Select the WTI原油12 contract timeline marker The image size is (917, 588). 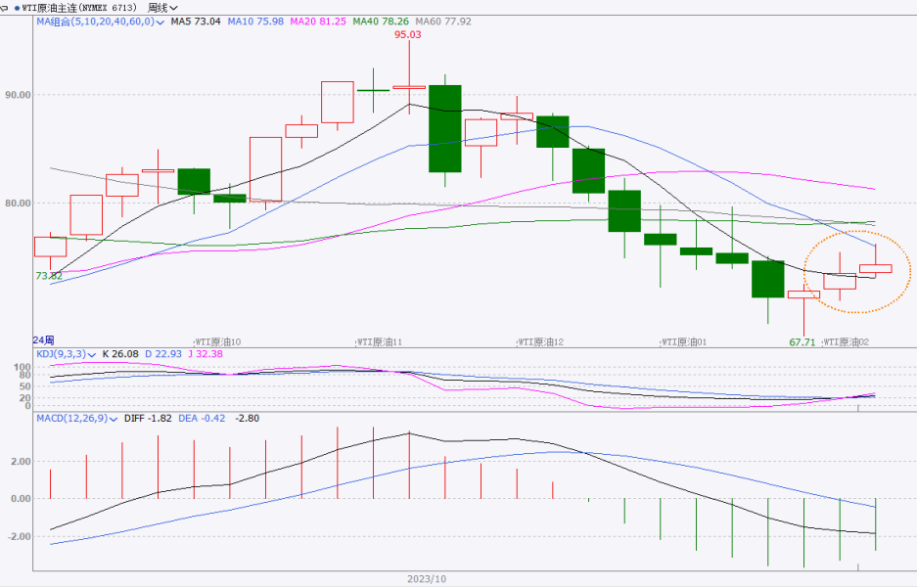[x=539, y=341]
